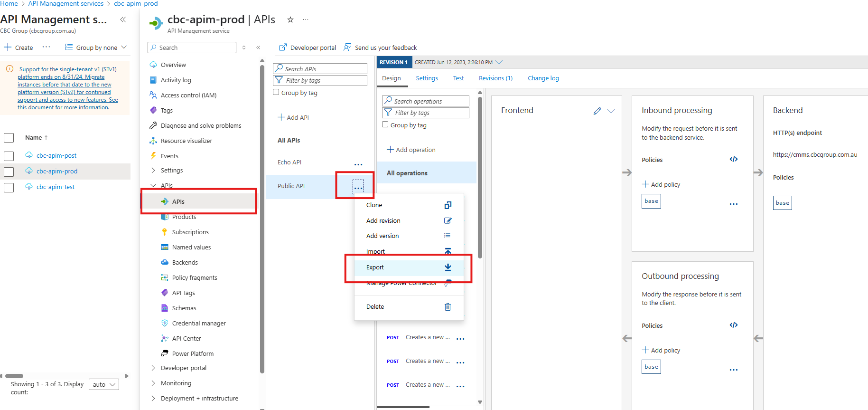
Task: Enable Group by tag under Search APIs
Action: tap(276, 93)
